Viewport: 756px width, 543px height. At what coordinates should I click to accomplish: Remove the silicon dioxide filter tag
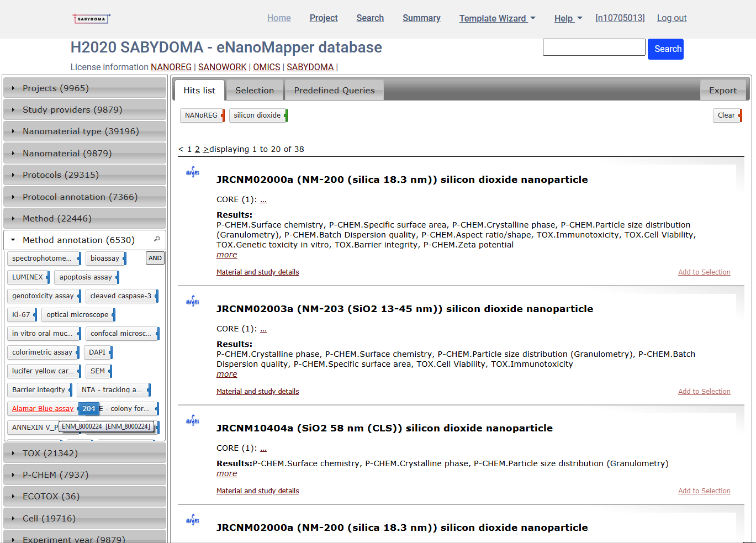pyautogui.click(x=286, y=115)
